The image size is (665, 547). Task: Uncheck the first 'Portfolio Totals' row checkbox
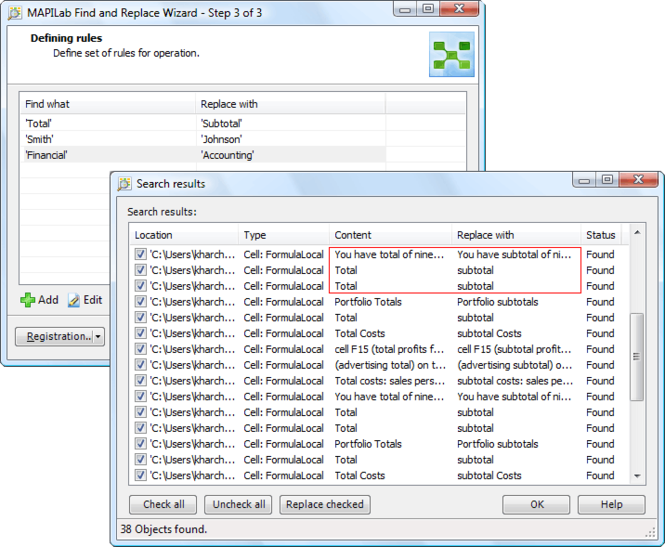[x=140, y=302]
